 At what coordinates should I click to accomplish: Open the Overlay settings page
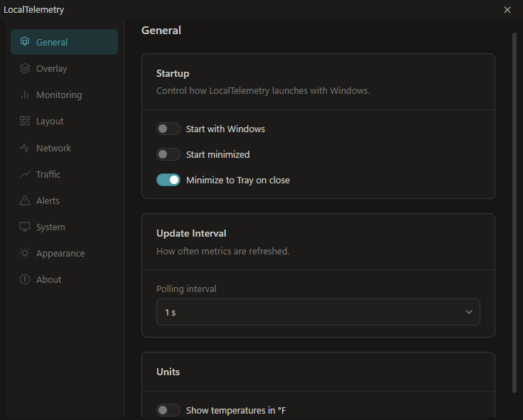[x=64, y=68]
